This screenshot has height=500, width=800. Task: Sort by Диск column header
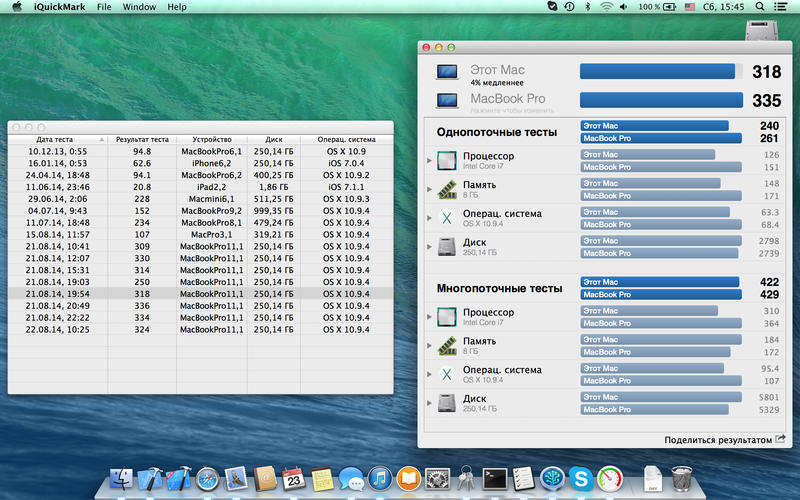[x=273, y=139]
